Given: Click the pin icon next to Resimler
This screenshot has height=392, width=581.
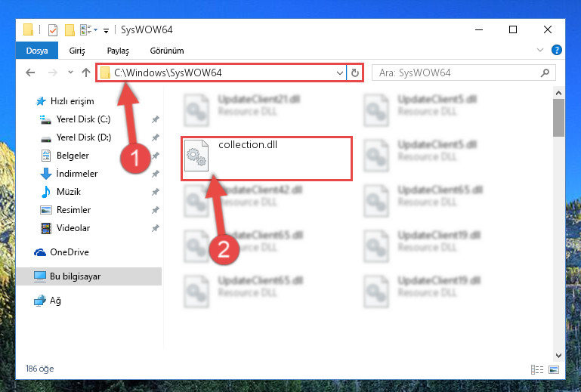Looking at the screenshot, I should tap(155, 210).
